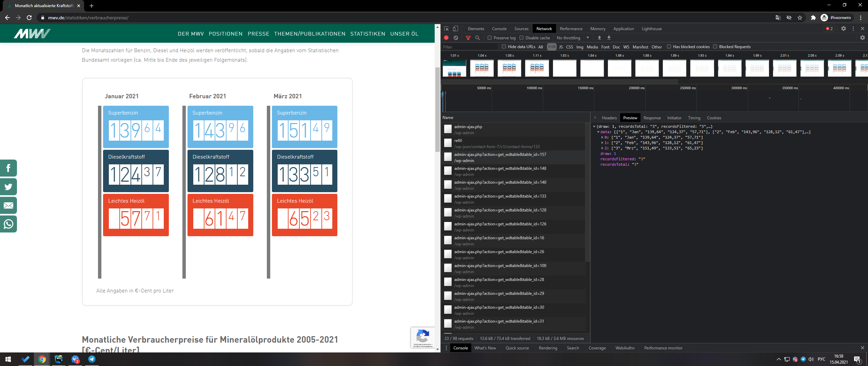Viewport: 868px width, 366px height.
Task: Select request with table_id=148
Action: point(513,171)
